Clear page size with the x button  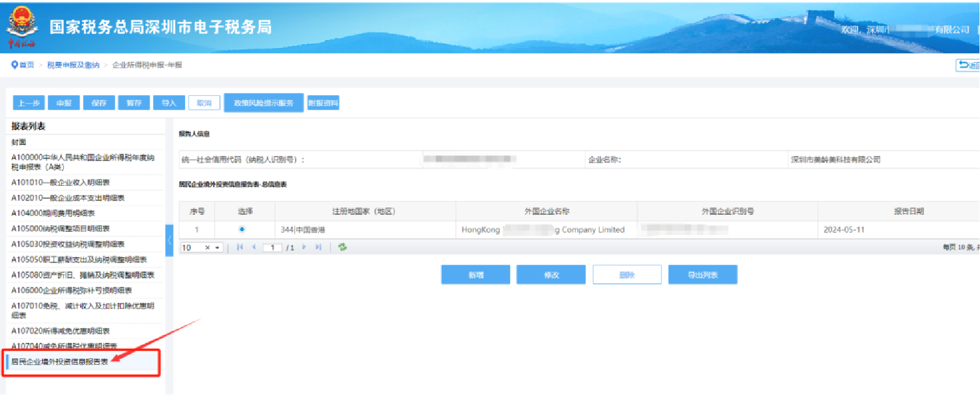(x=208, y=248)
